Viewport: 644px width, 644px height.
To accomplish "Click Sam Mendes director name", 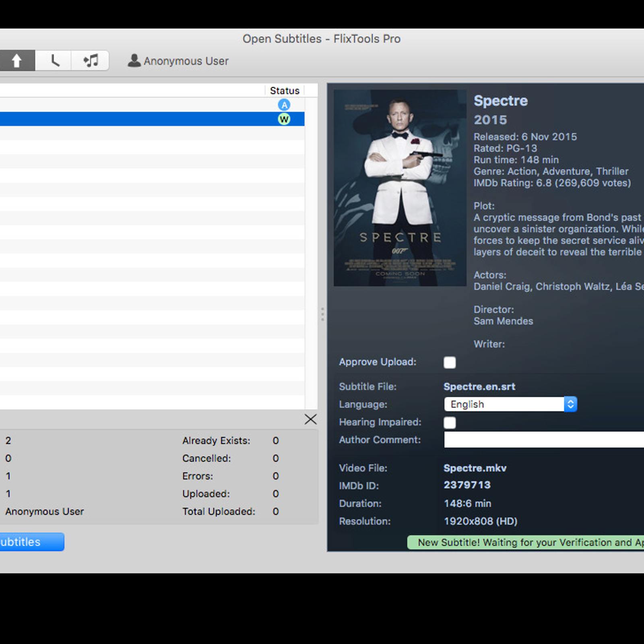I will click(503, 321).
